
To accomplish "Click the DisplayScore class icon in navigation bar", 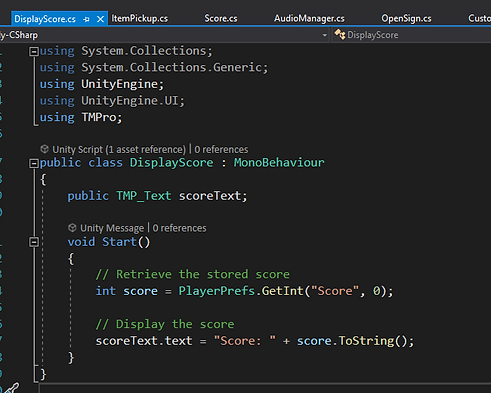I will [340, 34].
